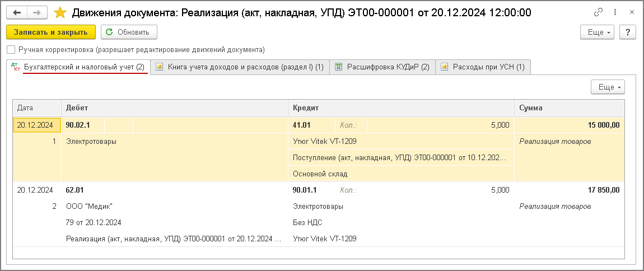Viewport: 644px width, 271px height.
Task: Click the Дебет column header
Action: point(174,108)
